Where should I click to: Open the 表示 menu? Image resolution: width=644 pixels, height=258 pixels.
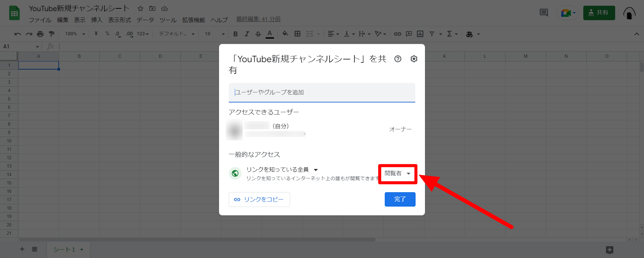point(80,20)
